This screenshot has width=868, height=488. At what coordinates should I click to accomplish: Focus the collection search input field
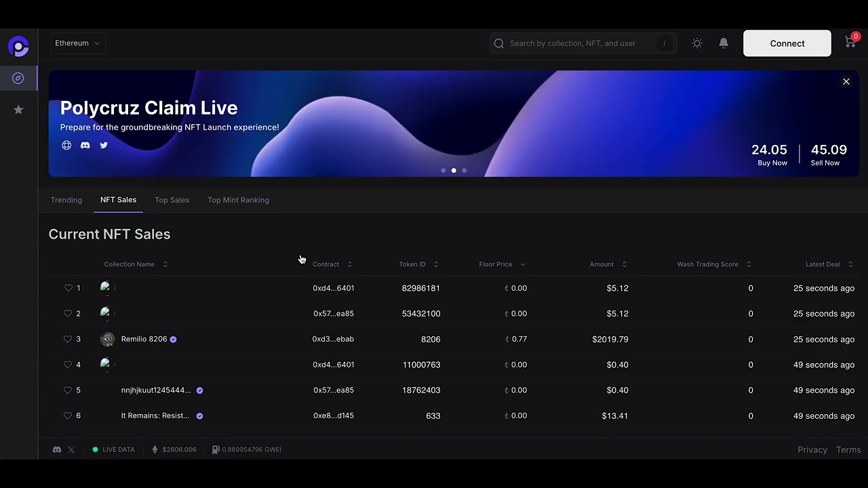583,43
